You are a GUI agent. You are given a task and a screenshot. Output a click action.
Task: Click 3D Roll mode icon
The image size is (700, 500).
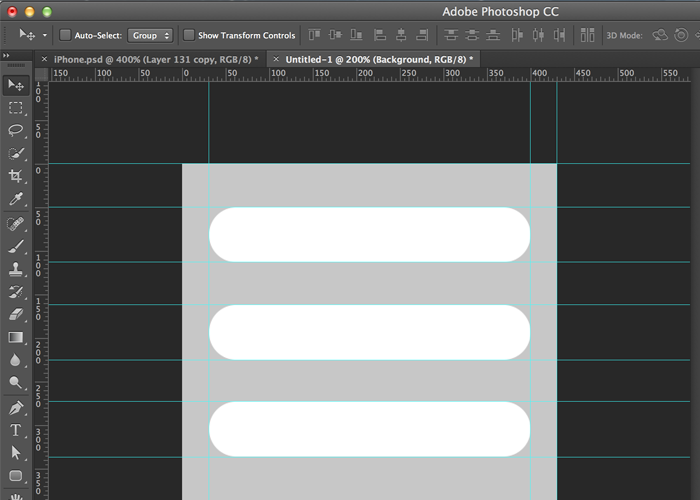click(681, 35)
